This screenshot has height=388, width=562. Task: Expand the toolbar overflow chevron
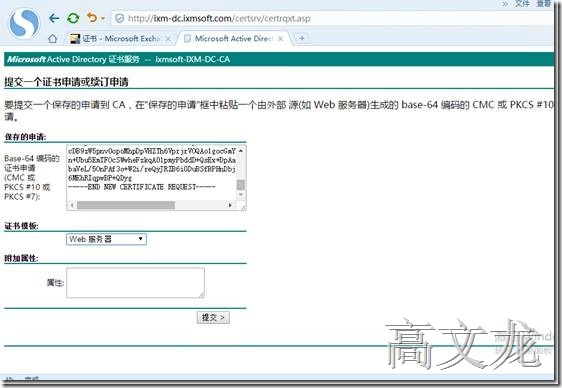click(505, 4)
